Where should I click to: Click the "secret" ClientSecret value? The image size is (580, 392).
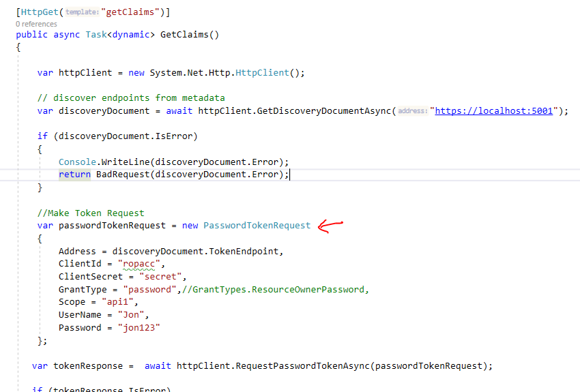[x=160, y=276]
